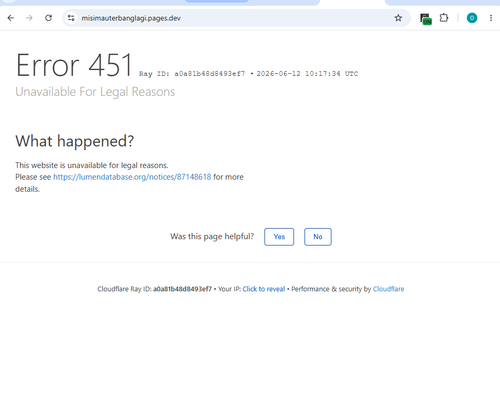This screenshot has height=403, width=500.
Task: Click the browser forward arrow
Action: [29, 18]
